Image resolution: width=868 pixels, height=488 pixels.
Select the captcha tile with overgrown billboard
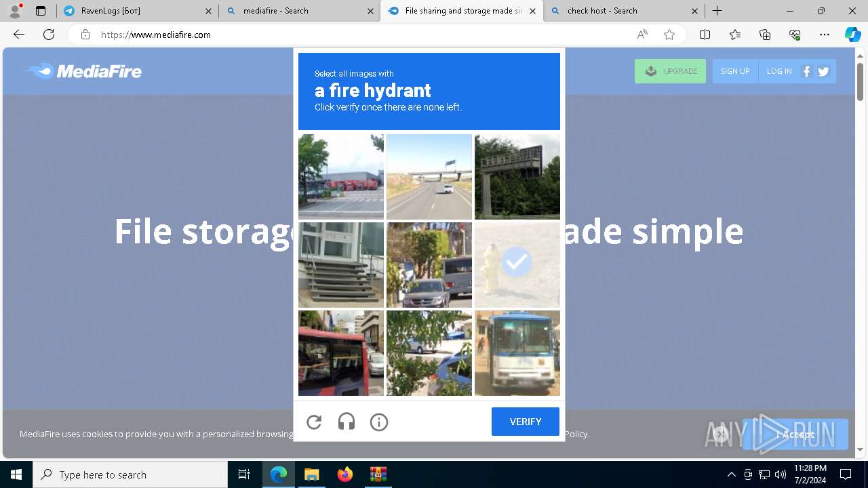517,177
